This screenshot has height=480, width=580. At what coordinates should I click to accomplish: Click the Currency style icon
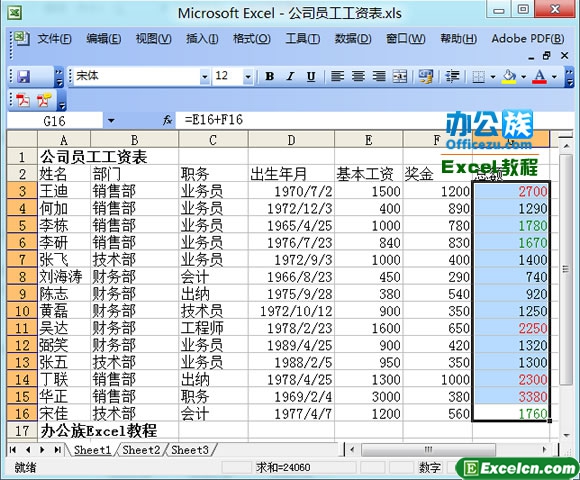[x=425, y=77]
